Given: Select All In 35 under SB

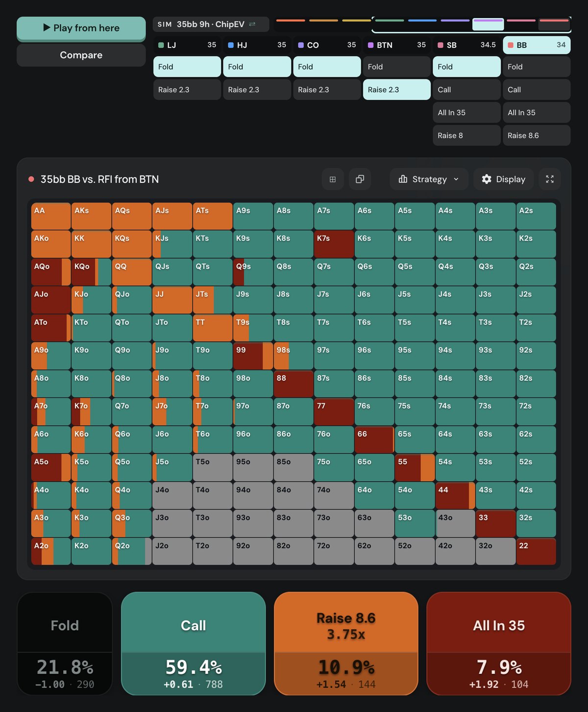Looking at the screenshot, I should [x=466, y=113].
